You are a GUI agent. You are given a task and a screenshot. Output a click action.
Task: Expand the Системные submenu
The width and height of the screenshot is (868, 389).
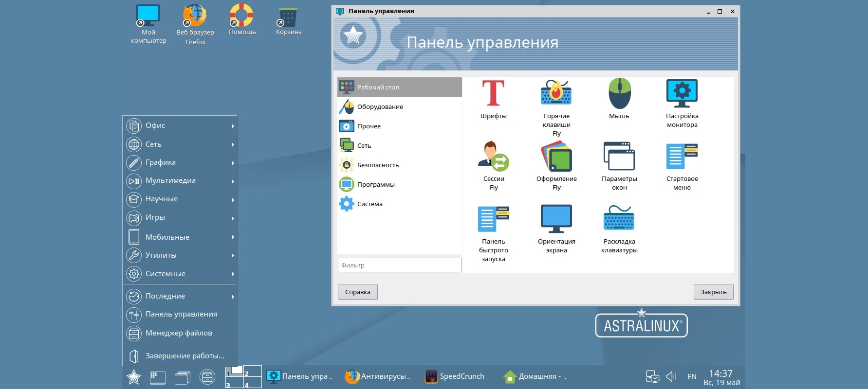pyautogui.click(x=180, y=274)
